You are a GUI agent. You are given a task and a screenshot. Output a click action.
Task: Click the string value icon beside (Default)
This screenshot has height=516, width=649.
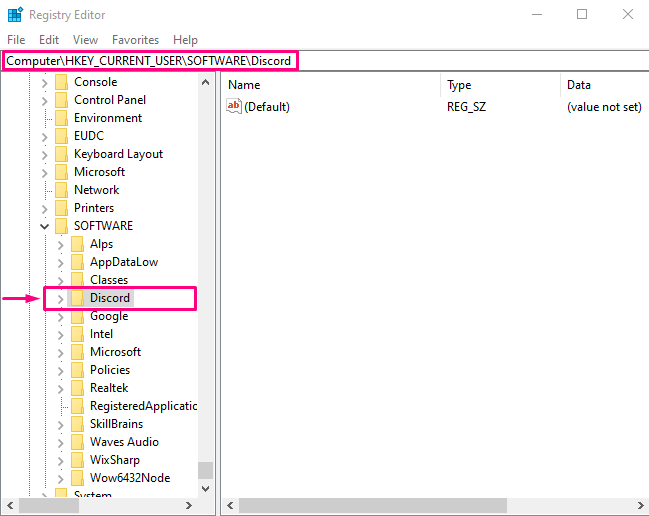point(234,106)
